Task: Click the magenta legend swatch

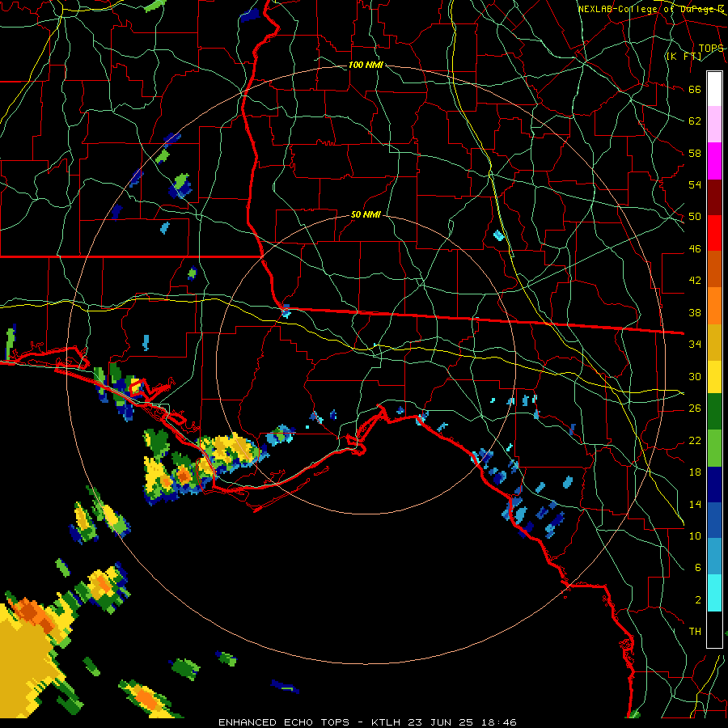Action: click(x=714, y=161)
